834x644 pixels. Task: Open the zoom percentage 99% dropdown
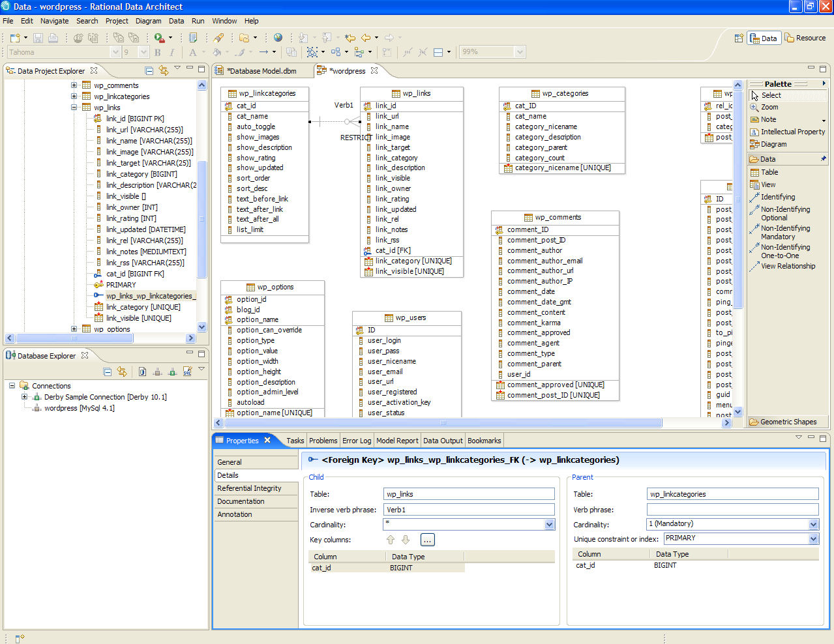tap(520, 52)
